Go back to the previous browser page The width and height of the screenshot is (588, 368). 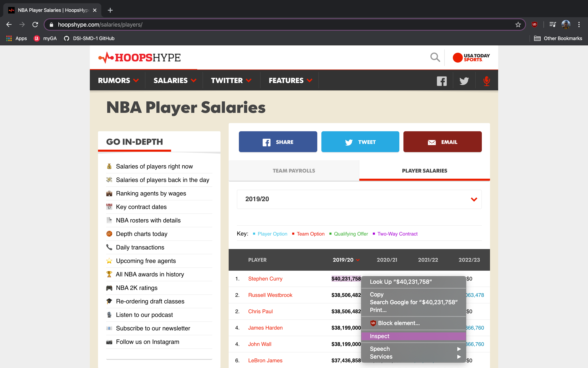[9, 25]
